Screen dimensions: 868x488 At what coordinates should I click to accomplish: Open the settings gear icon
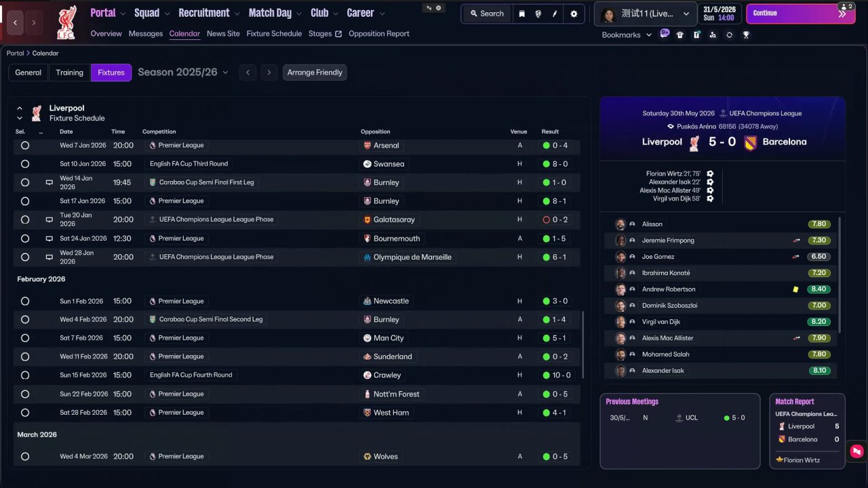coord(574,14)
